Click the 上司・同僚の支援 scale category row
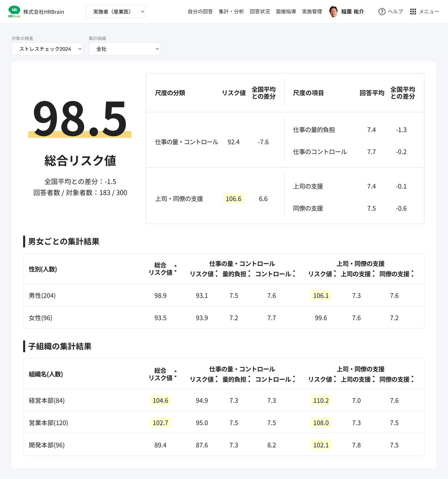 point(179,199)
